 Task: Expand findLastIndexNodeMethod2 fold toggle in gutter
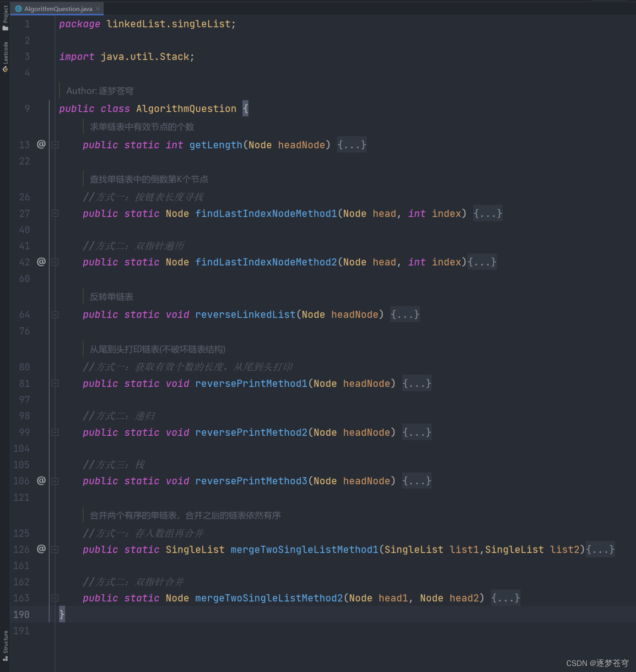(55, 262)
